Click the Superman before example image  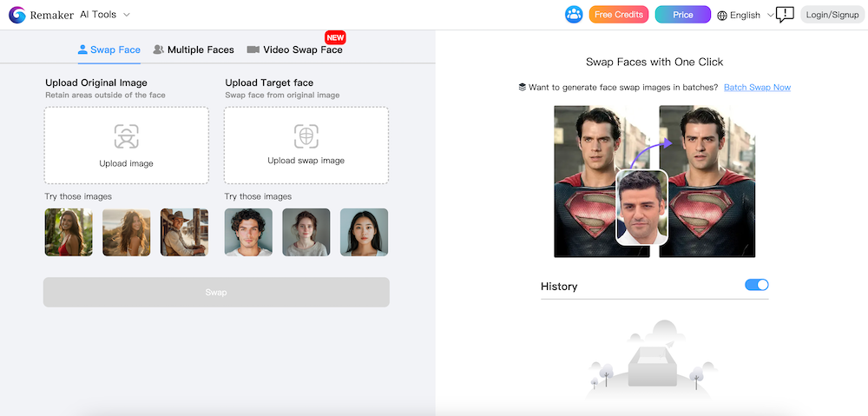tap(602, 182)
